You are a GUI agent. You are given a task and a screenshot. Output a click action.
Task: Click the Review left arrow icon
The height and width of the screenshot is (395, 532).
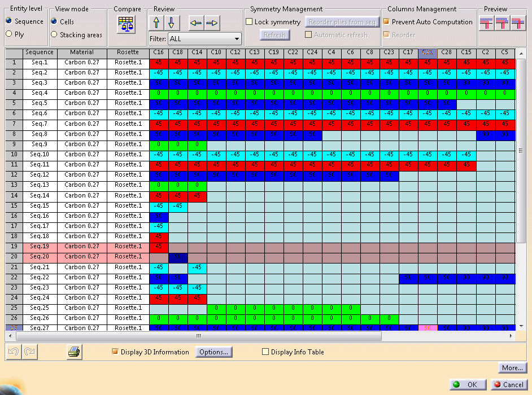point(196,23)
